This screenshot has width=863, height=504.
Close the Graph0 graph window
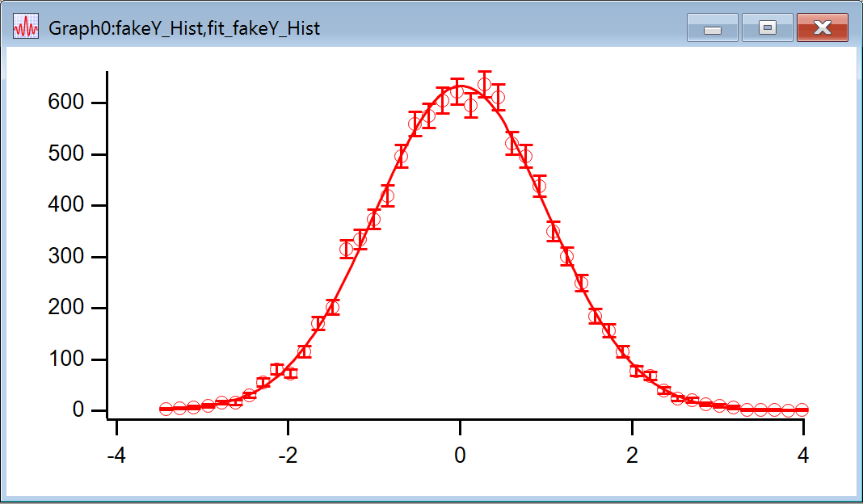click(822, 28)
